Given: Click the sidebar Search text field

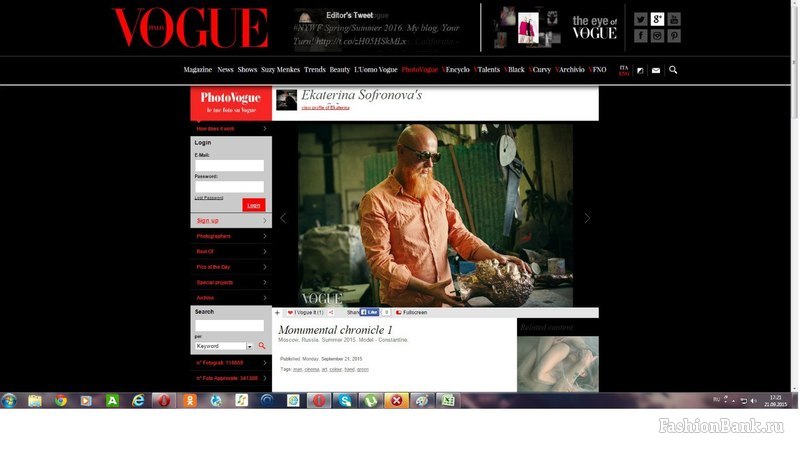Looking at the screenshot, I should tap(229, 326).
